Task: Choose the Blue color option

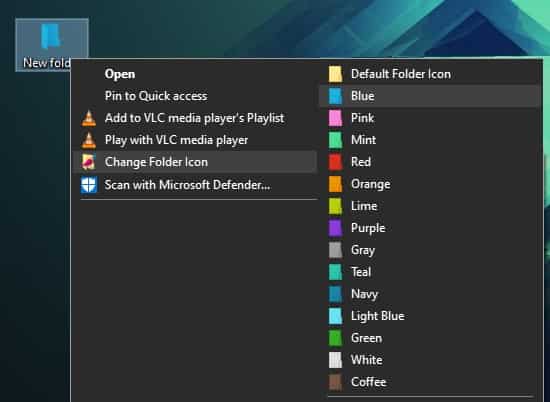Action: click(x=430, y=96)
